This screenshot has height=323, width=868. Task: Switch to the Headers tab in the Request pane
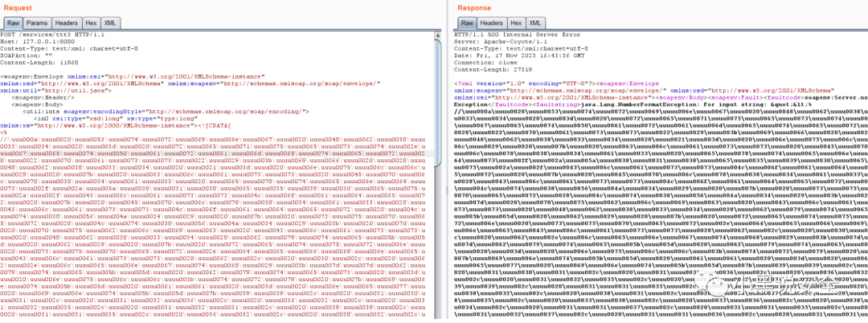pyautogui.click(x=67, y=23)
